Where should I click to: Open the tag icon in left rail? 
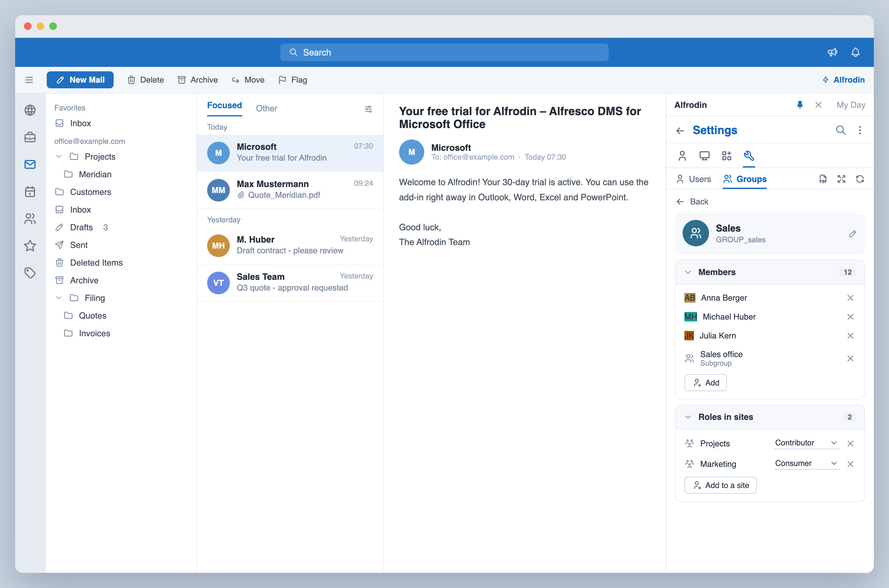coord(30,273)
